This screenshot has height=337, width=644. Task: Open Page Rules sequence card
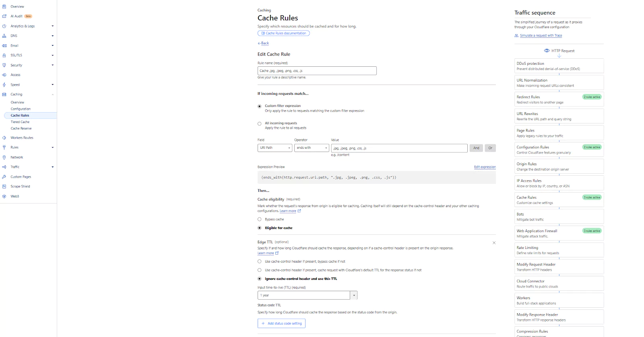[x=559, y=133]
